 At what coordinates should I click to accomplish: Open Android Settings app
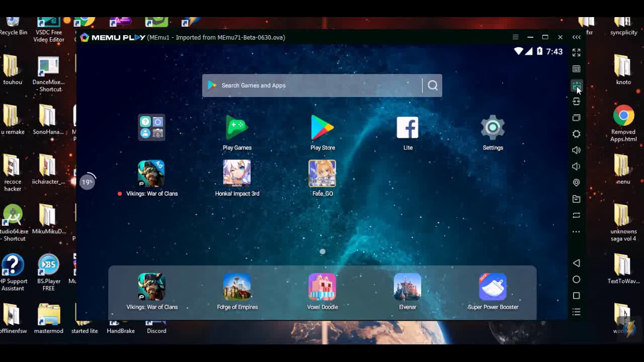click(x=493, y=133)
